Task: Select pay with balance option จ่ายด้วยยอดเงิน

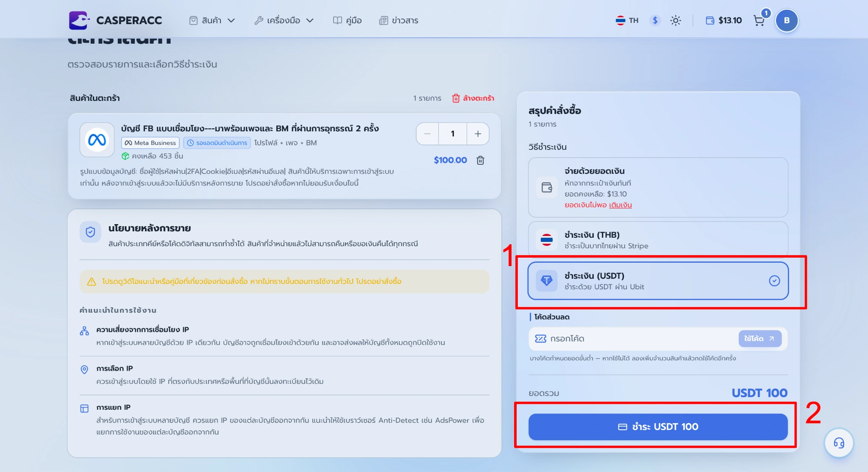Action: tap(658, 187)
